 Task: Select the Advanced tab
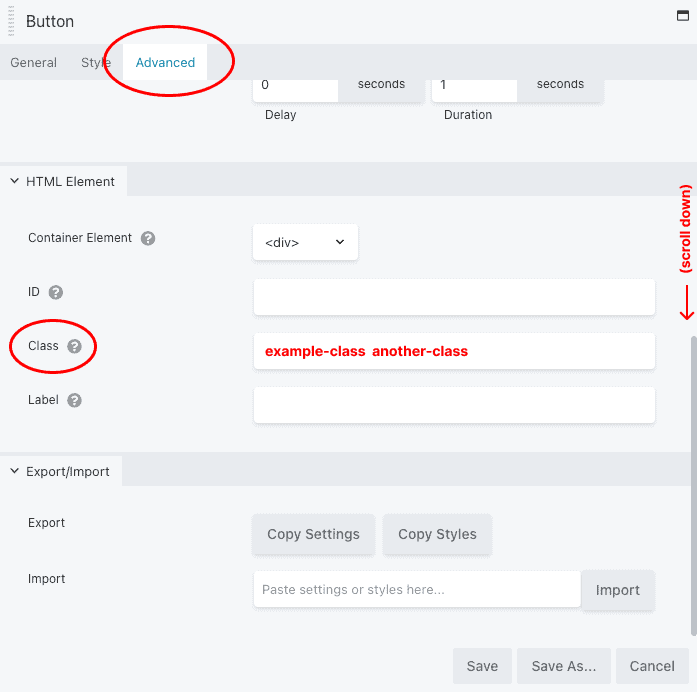[x=165, y=62]
